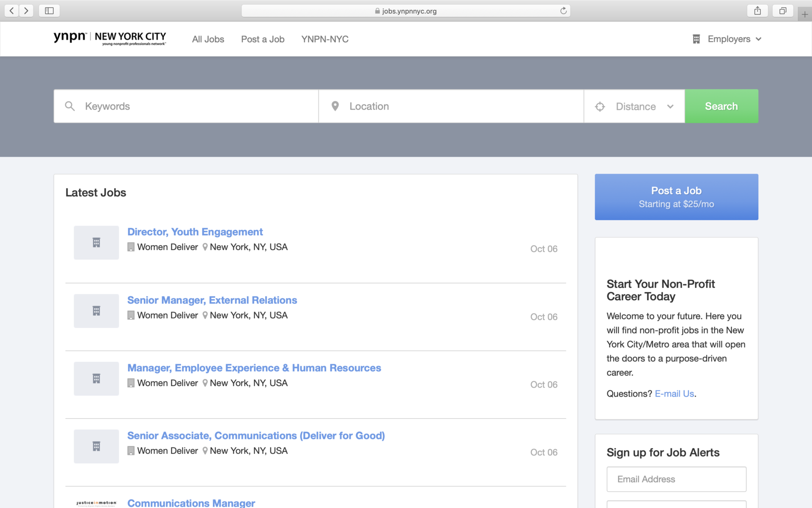Click the building icon beside Employers

[697, 39]
